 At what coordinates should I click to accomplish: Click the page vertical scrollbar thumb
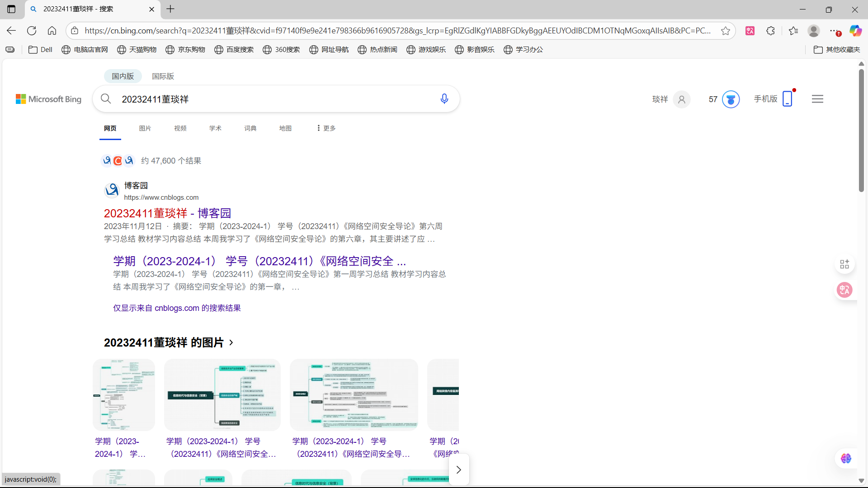coord(861,131)
